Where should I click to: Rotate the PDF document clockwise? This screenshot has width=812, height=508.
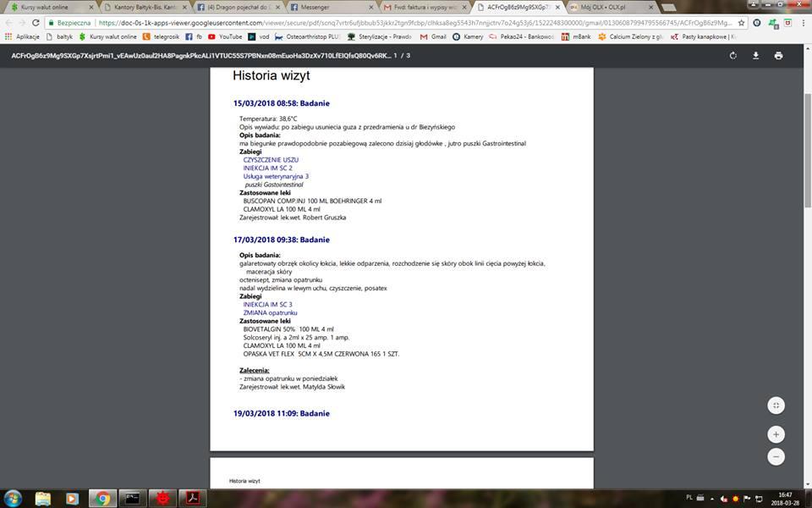click(733, 56)
